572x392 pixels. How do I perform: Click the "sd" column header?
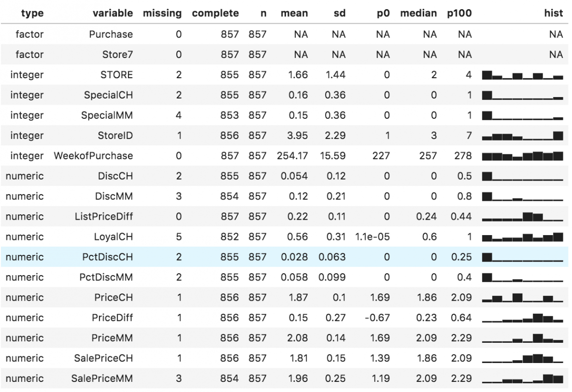click(339, 14)
